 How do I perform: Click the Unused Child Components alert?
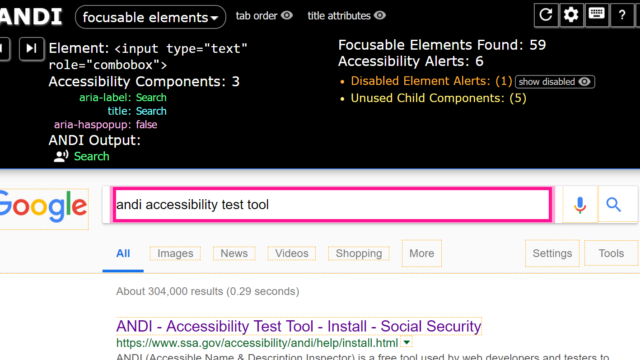pyautogui.click(x=438, y=98)
